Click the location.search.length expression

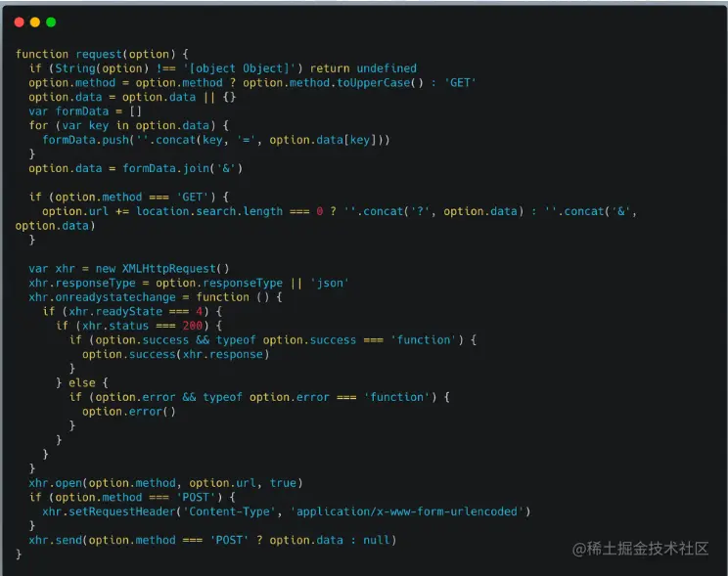[x=209, y=211]
